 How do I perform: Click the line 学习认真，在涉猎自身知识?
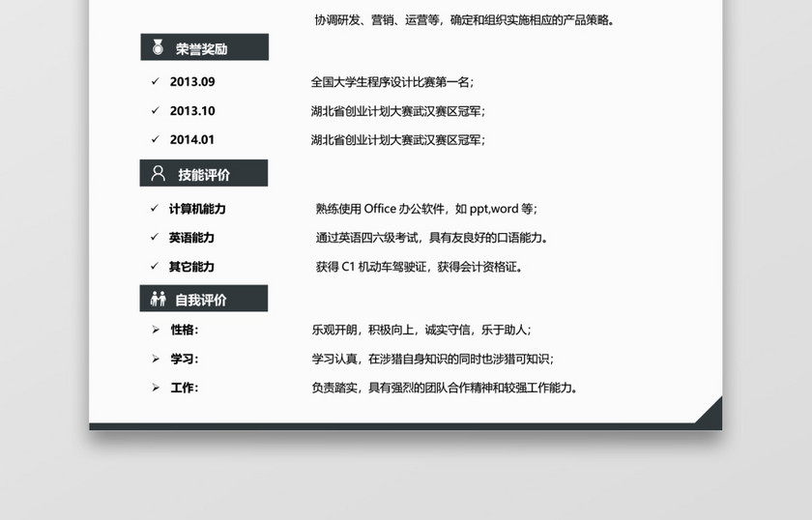coord(433,359)
